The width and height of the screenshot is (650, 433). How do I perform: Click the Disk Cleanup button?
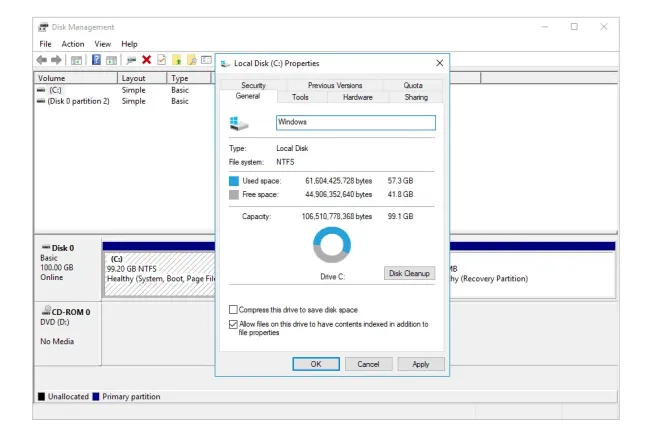coord(409,273)
